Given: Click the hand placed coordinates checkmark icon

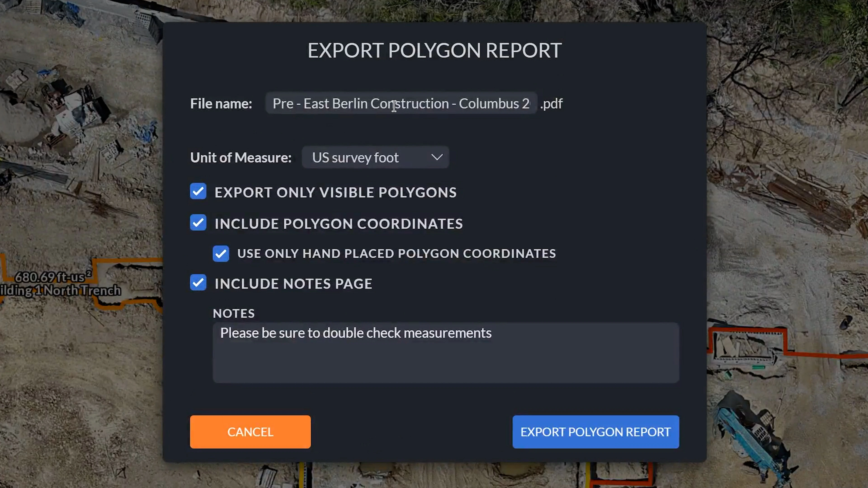Looking at the screenshot, I should click(x=221, y=253).
